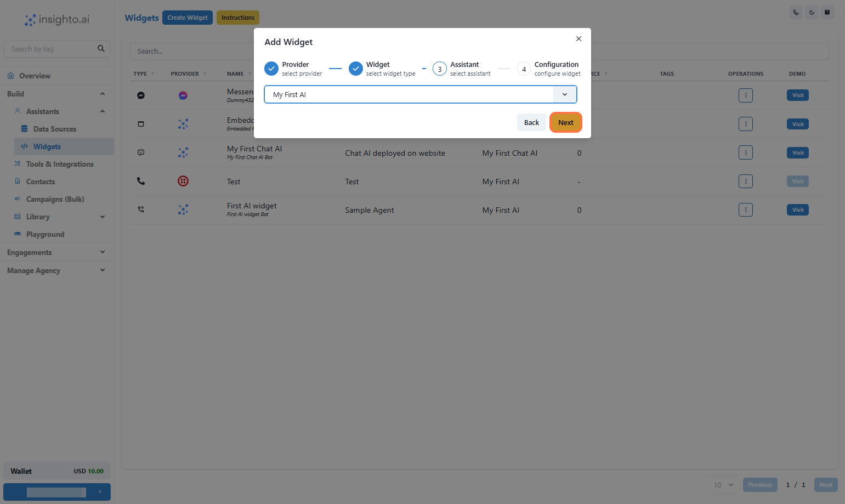Click the phone icon in the top toolbar

pos(795,12)
